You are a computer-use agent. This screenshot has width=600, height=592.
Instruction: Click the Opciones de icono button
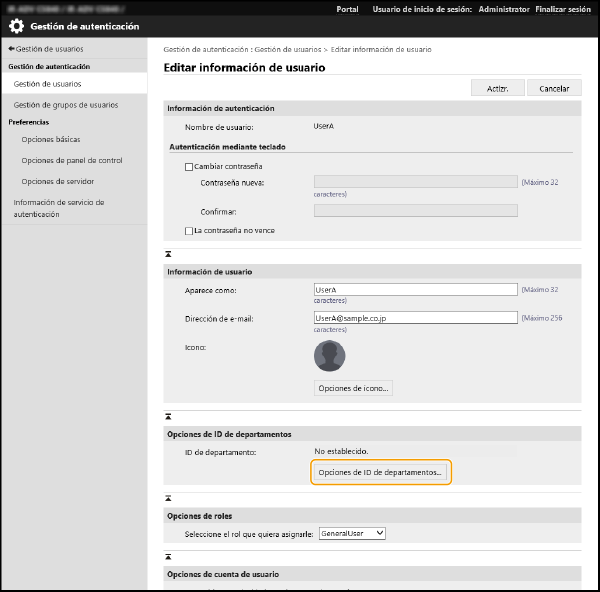(353, 388)
